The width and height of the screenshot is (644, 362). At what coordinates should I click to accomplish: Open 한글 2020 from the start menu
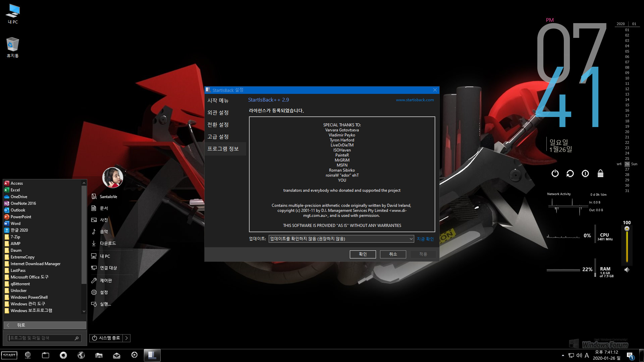pyautogui.click(x=42, y=230)
